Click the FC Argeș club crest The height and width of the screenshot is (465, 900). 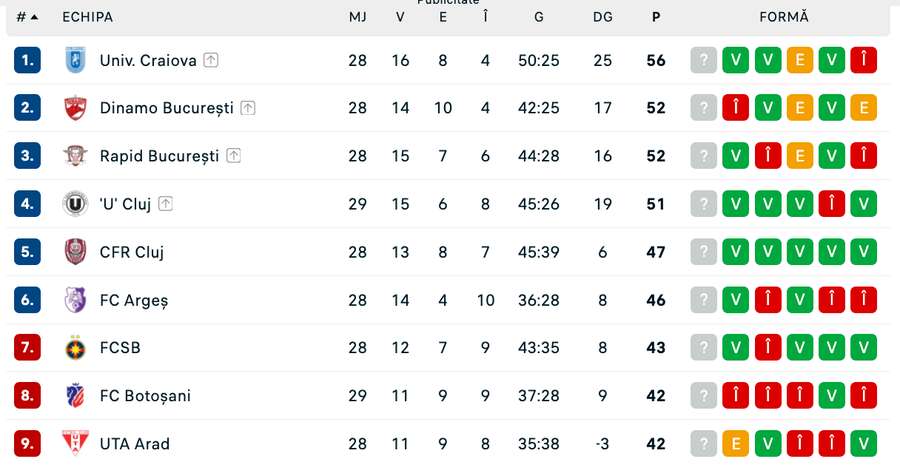[x=75, y=300]
